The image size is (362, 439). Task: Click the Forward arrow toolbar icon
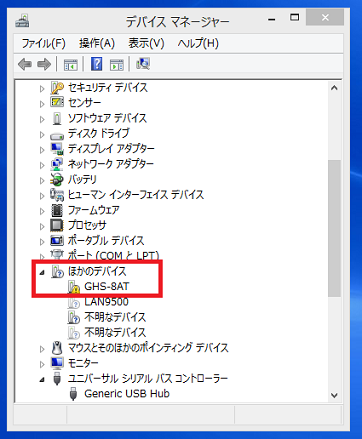pyautogui.click(x=44, y=64)
